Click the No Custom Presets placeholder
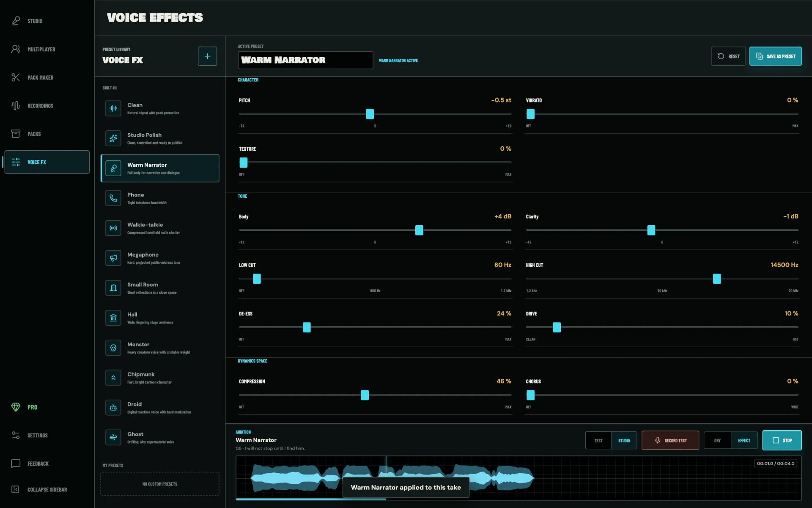This screenshot has width=812, height=508. (160, 484)
